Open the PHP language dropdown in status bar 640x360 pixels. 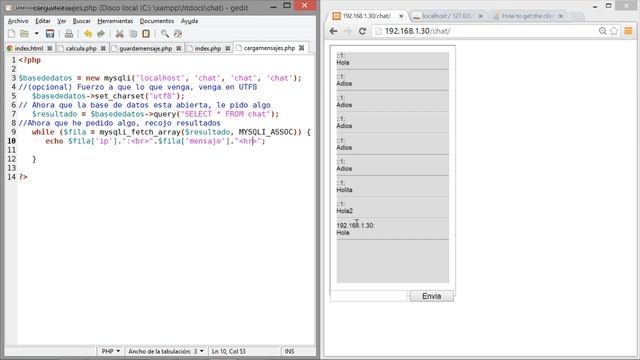(111, 351)
